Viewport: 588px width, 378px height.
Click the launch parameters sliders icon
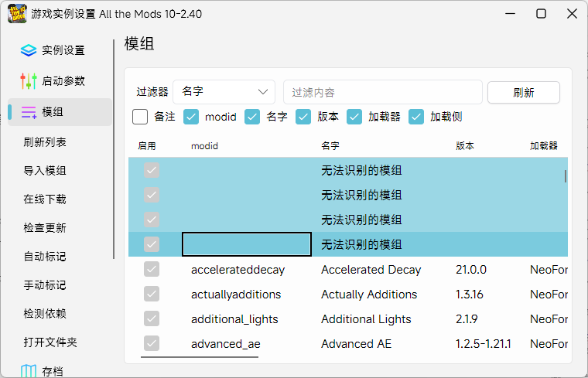29,81
